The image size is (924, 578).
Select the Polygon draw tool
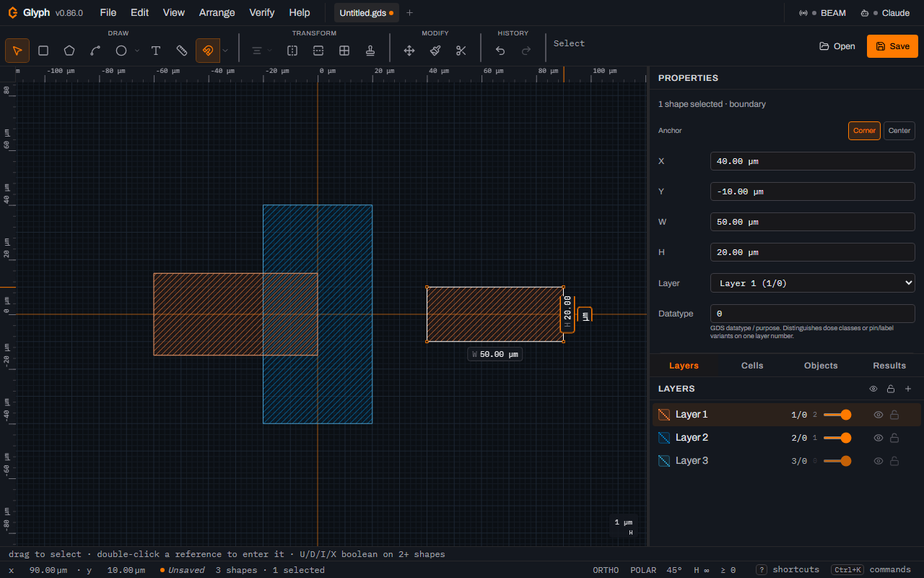(69, 51)
